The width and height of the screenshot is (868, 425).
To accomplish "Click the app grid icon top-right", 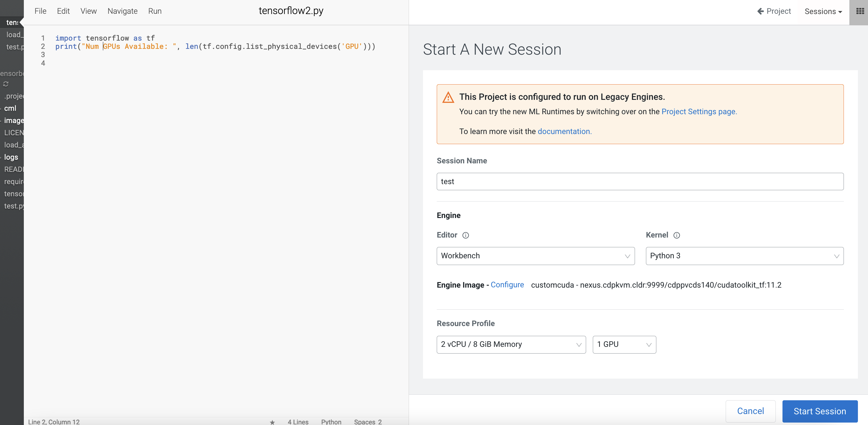I will click(859, 12).
